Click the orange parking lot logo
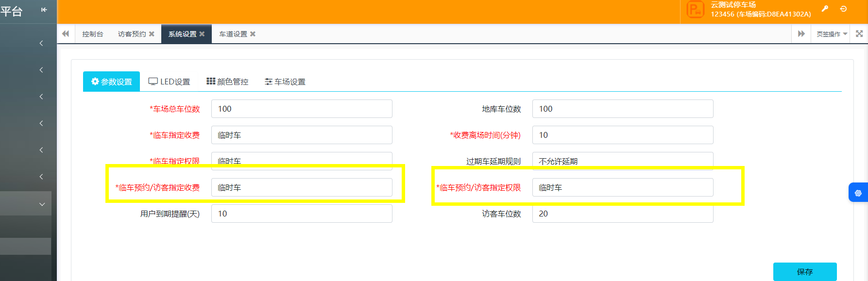Image resolution: width=868 pixels, height=281 pixels. coord(695,10)
